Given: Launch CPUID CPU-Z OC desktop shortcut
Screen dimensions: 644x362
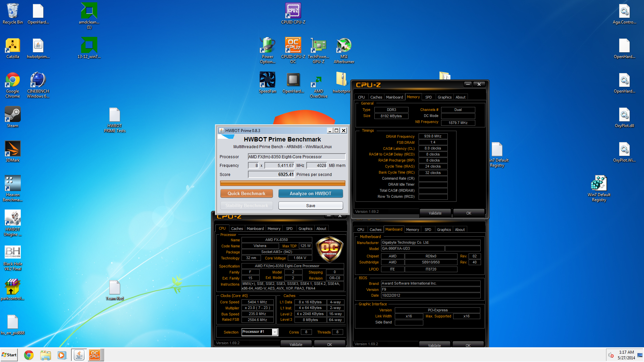Looking at the screenshot, I should tap(293, 51).
